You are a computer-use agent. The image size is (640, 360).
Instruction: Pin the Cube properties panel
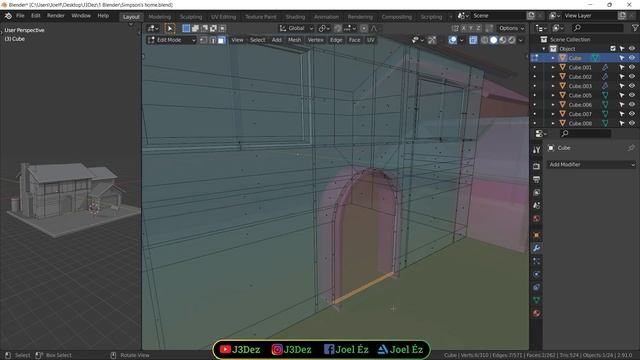coord(631,148)
